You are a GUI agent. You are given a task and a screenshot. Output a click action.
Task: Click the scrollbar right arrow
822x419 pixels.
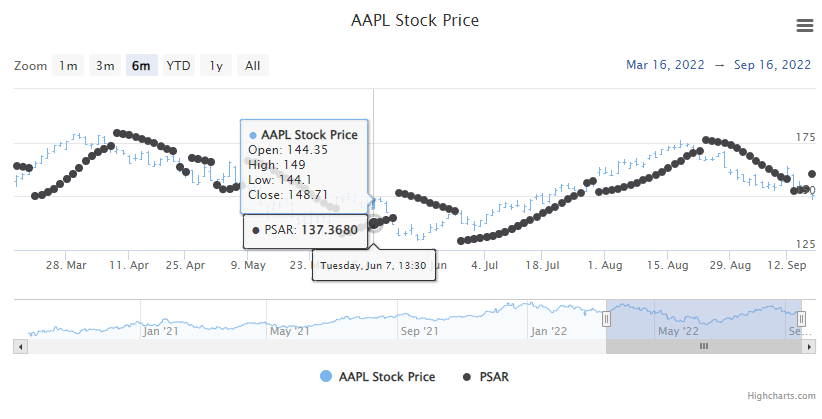808,346
